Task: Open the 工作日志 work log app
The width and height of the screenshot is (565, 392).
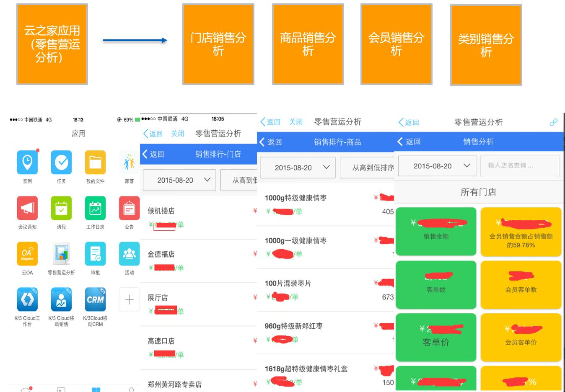Action: 96,208
